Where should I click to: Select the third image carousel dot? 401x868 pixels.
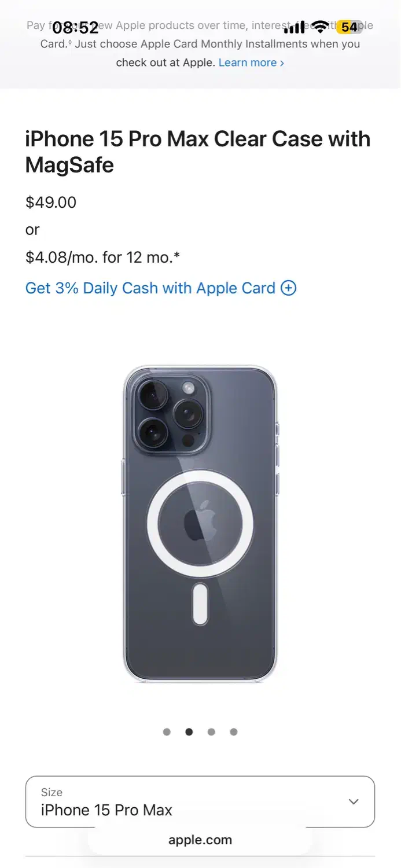(211, 732)
